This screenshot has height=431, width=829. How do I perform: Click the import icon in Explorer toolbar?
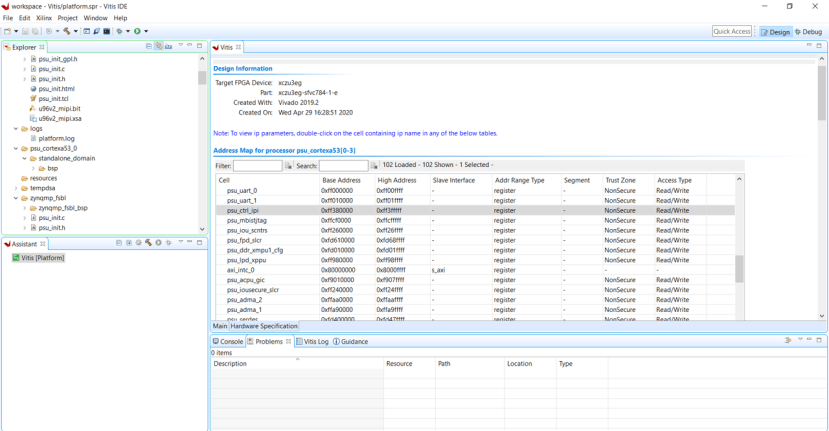point(168,47)
